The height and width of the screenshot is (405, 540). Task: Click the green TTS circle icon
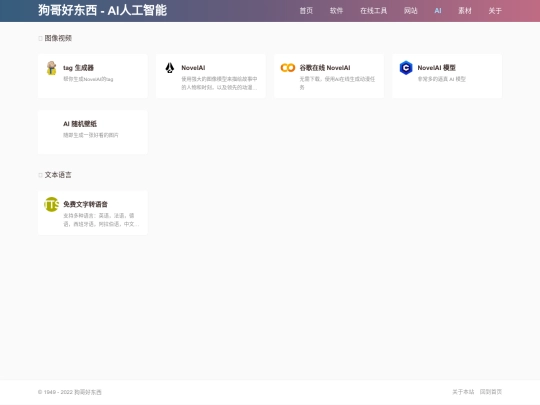[x=51, y=205]
